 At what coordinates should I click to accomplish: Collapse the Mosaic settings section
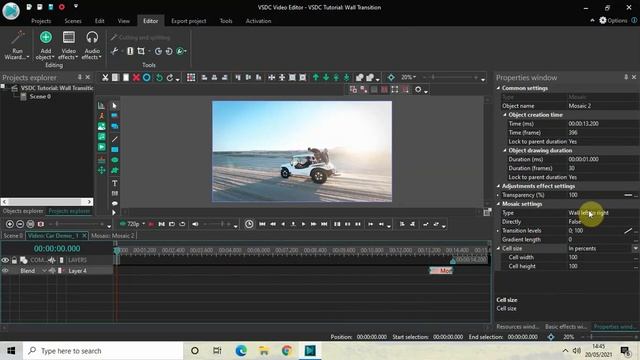tap(498, 204)
